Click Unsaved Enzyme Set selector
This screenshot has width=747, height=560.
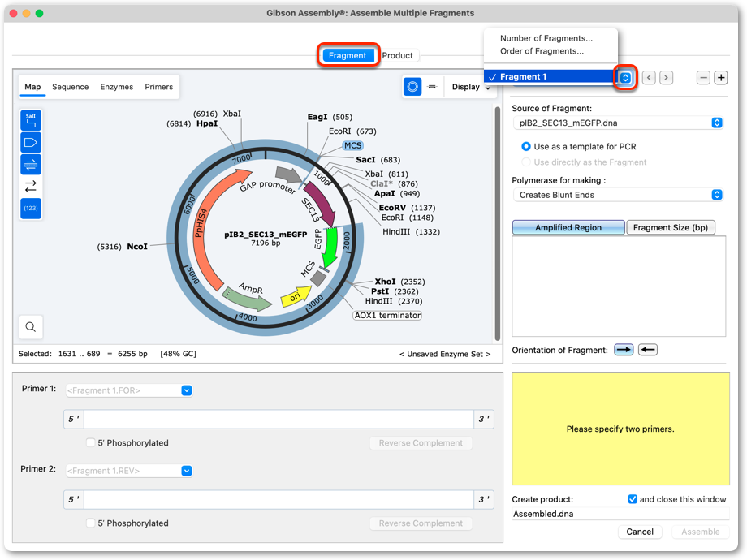click(445, 354)
